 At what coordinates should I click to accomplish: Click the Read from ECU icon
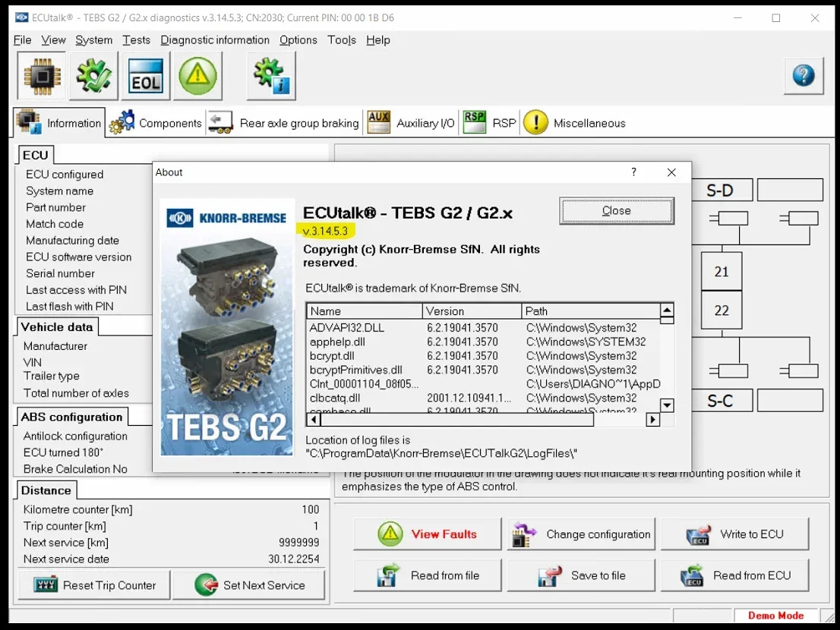pyautogui.click(x=692, y=576)
